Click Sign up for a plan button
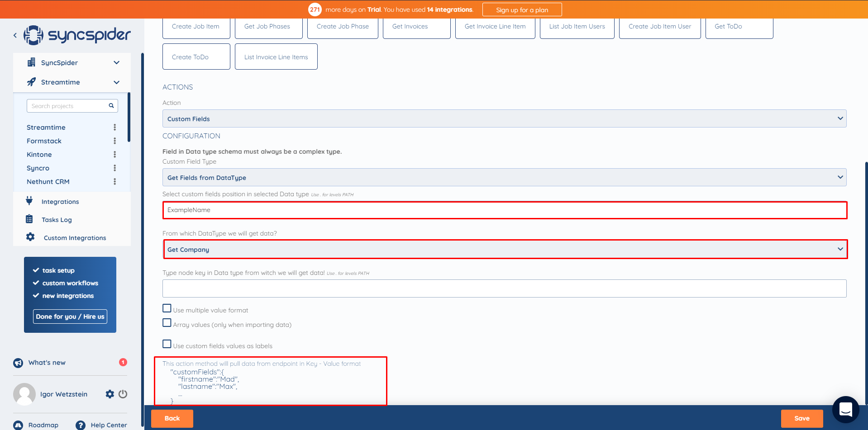 pos(522,9)
